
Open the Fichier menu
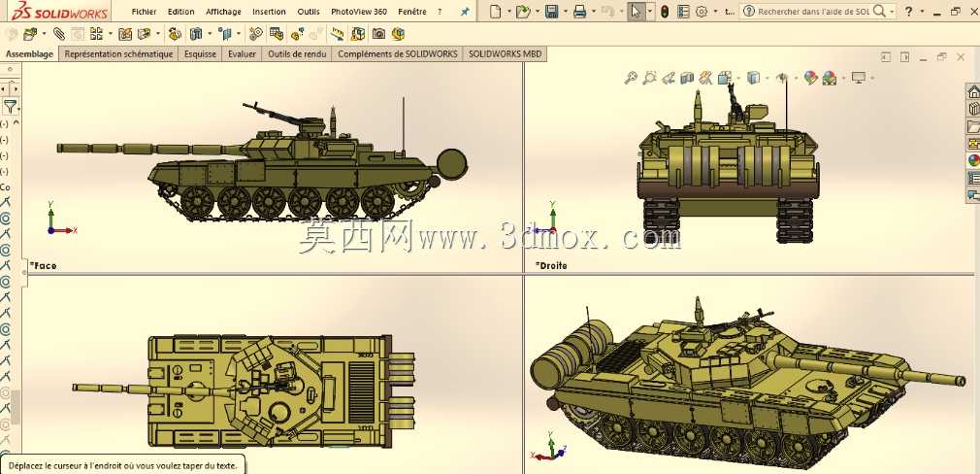[x=145, y=12]
